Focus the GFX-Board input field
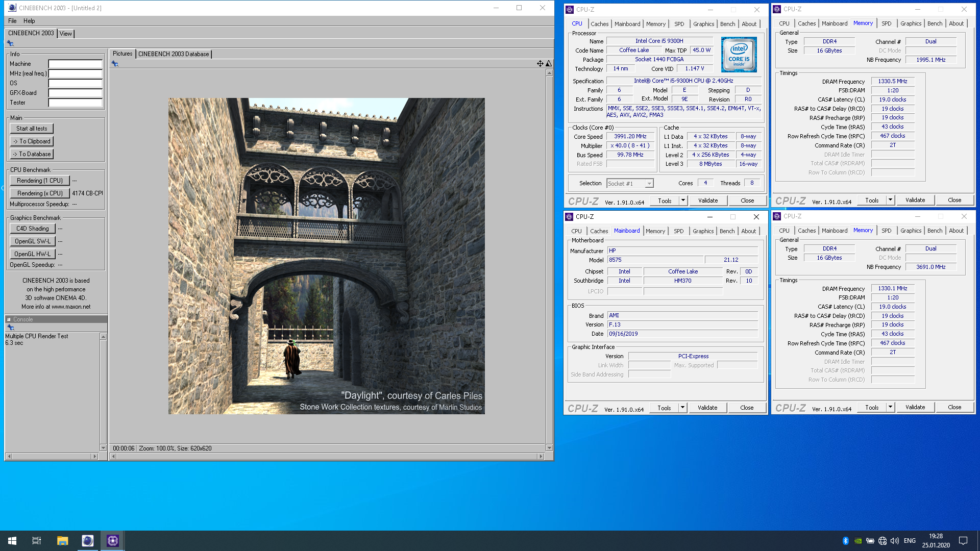 click(76, 93)
